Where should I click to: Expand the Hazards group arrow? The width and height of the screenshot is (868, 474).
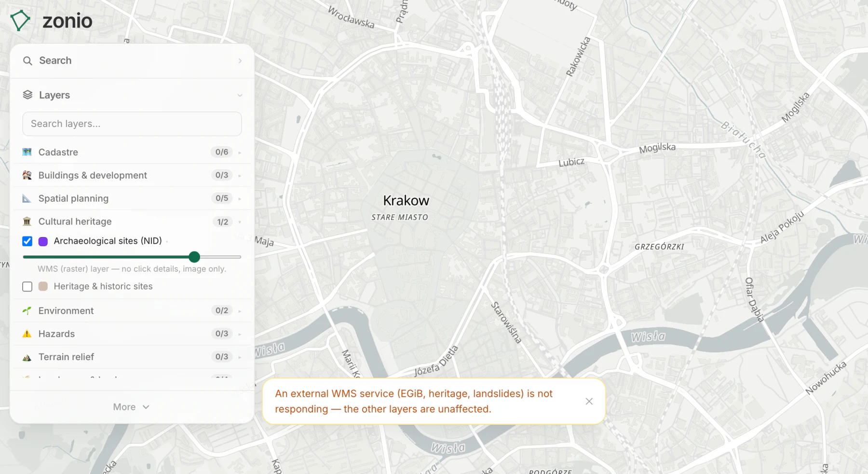pos(240,334)
